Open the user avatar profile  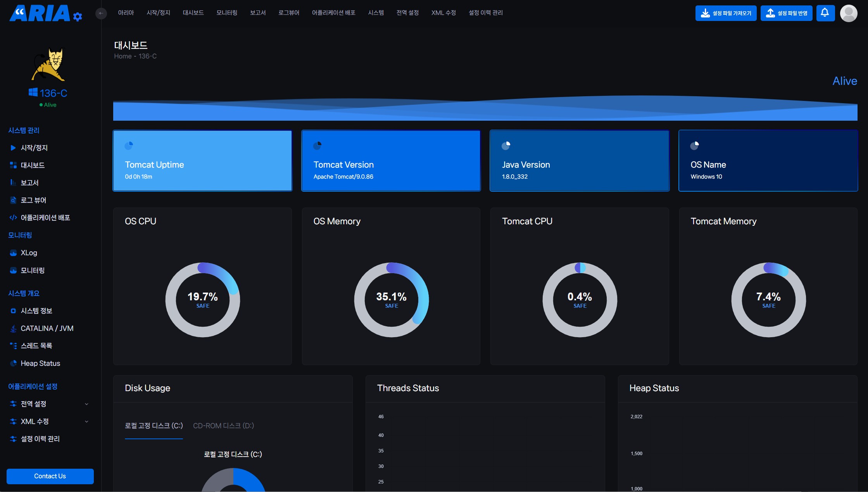(x=849, y=13)
